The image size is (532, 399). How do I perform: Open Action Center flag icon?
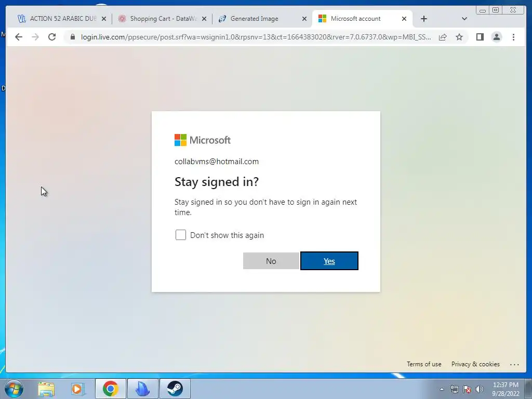click(x=467, y=389)
